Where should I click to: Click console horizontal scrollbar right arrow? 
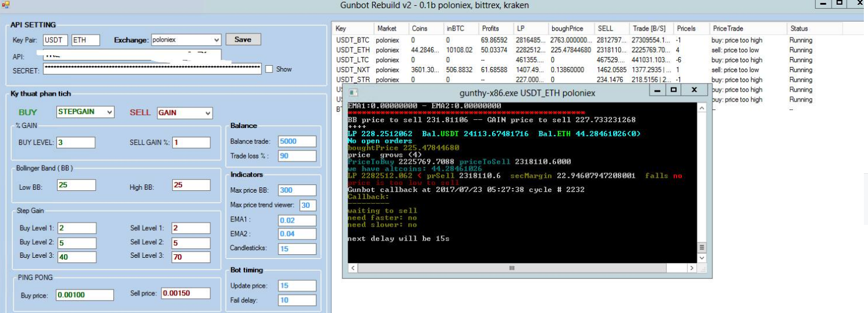pos(692,268)
